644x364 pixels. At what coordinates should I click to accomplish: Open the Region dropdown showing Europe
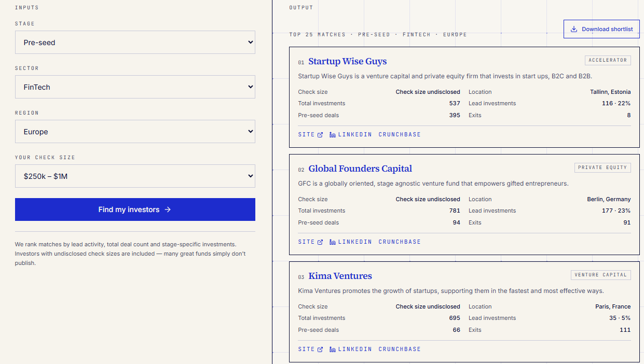135,131
